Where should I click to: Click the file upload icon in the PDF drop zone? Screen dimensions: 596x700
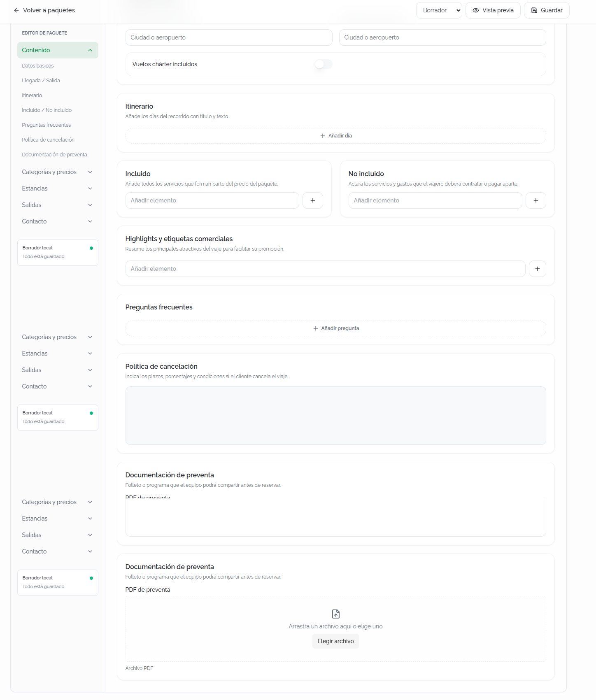(x=336, y=614)
